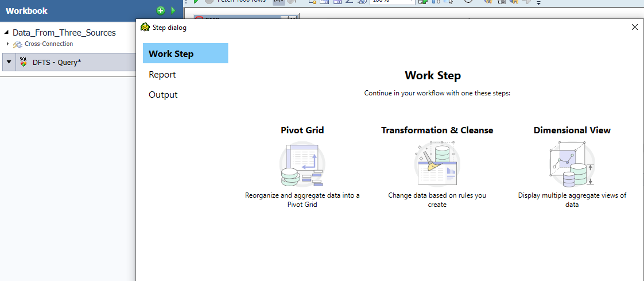Choose the Transformation & Cleanse illustration
The width and height of the screenshot is (644, 281).
coord(437,164)
